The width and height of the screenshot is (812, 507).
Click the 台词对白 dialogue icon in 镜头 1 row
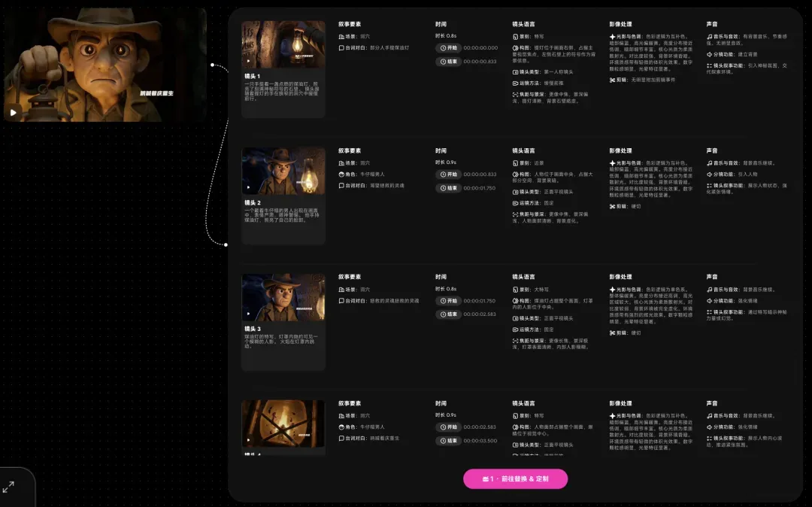pyautogui.click(x=341, y=47)
